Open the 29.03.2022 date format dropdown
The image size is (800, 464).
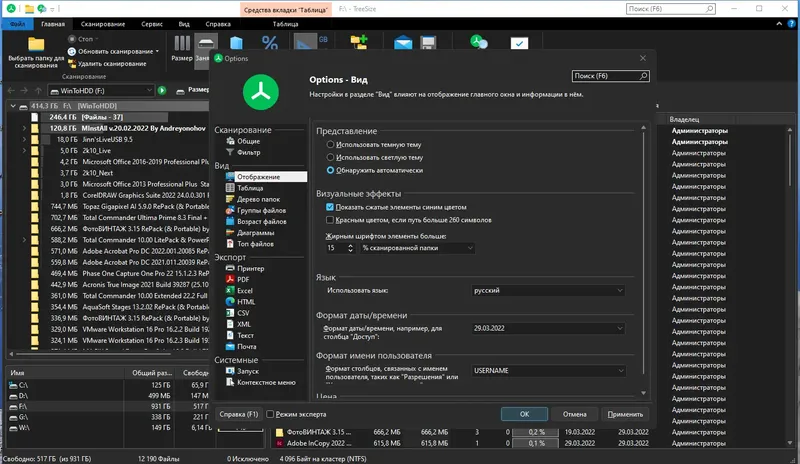(x=548, y=328)
